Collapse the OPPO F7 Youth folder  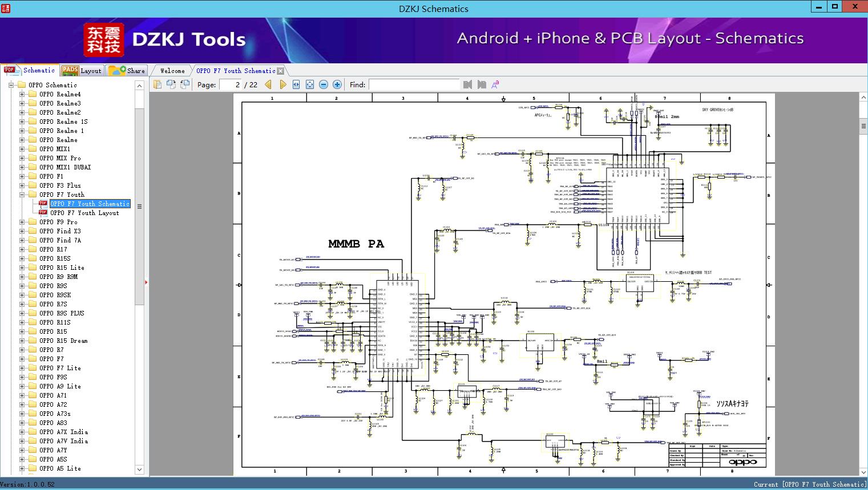click(22, 195)
